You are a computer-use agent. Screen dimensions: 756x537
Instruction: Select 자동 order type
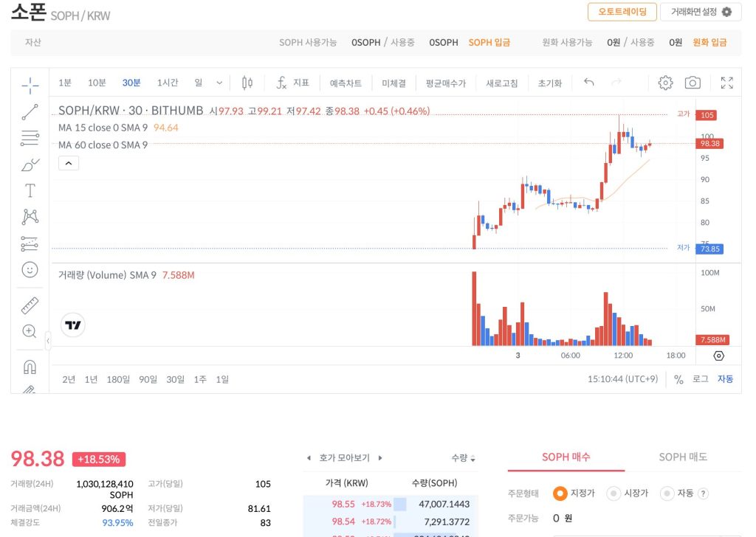click(x=678, y=493)
